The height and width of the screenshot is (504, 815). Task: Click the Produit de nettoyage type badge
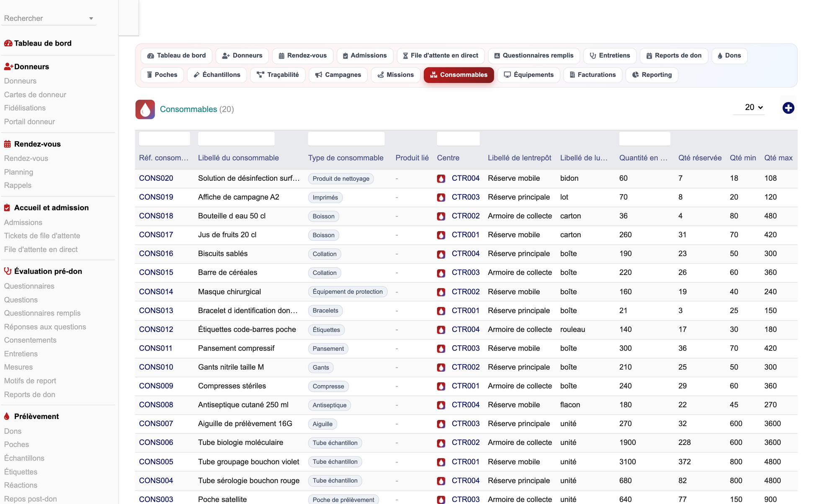341,179
